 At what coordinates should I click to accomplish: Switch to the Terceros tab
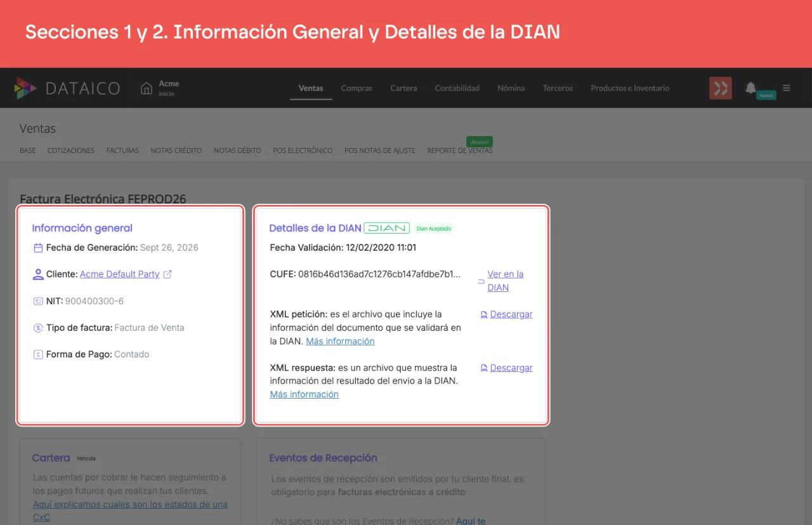click(x=558, y=88)
